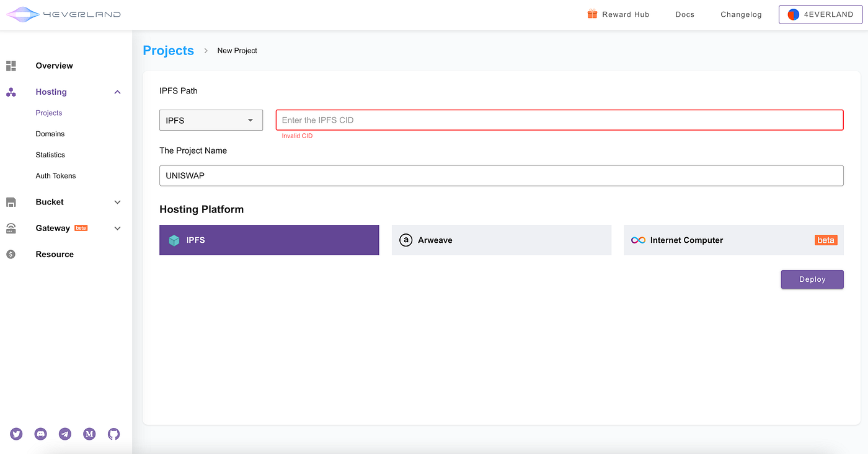Open Resource in the sidebar
Screen dimensions: 868x454
point(55,255)
